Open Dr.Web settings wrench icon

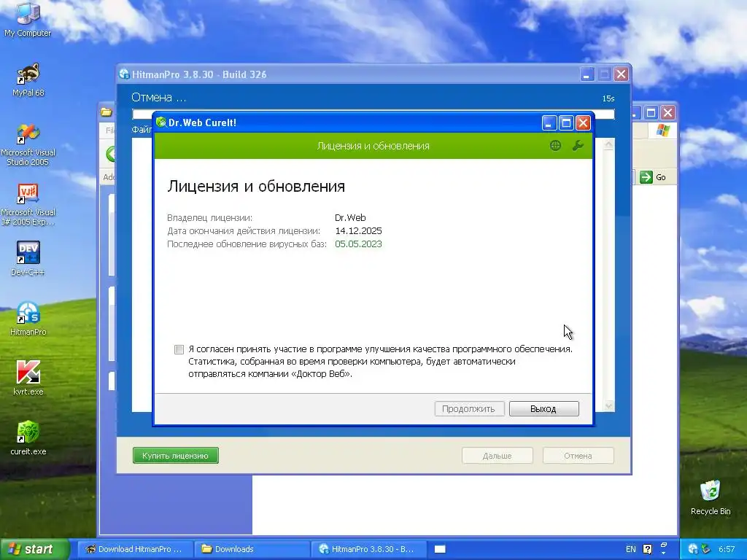(578, 146)
